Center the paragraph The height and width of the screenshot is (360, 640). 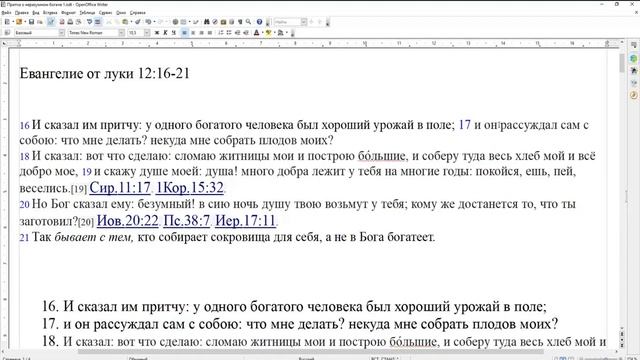(193, 33)
